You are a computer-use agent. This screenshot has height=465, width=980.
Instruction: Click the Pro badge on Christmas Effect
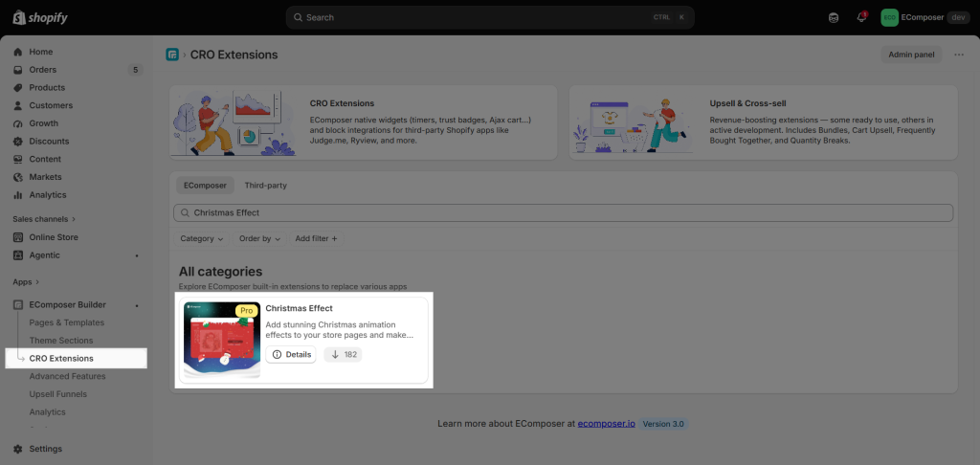(x=246, y=311)
